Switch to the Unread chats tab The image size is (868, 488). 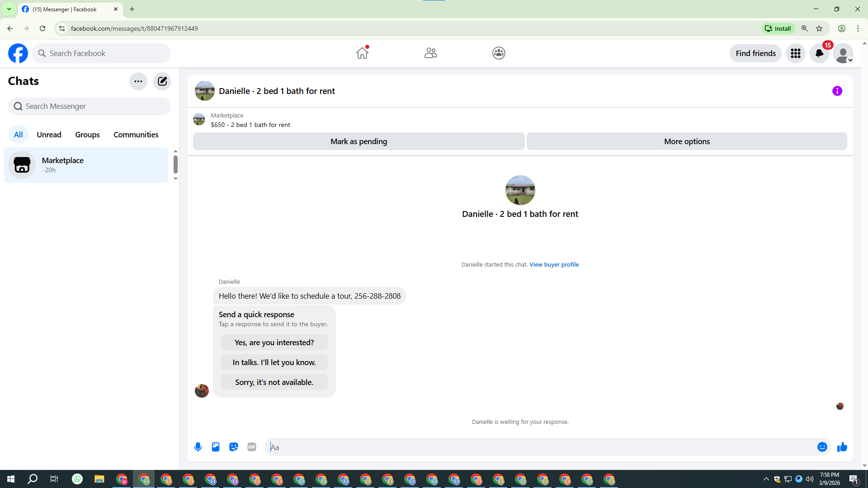[49, 135]
